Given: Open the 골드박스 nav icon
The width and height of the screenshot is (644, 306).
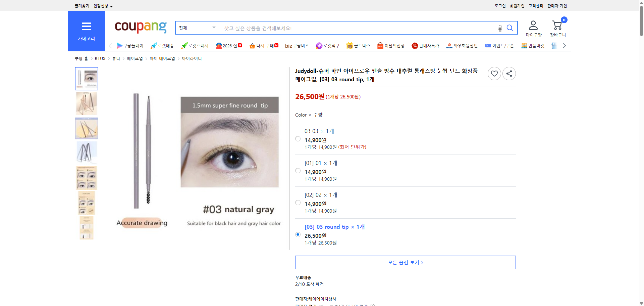Looking at the screenshot, I should (358, 45).
